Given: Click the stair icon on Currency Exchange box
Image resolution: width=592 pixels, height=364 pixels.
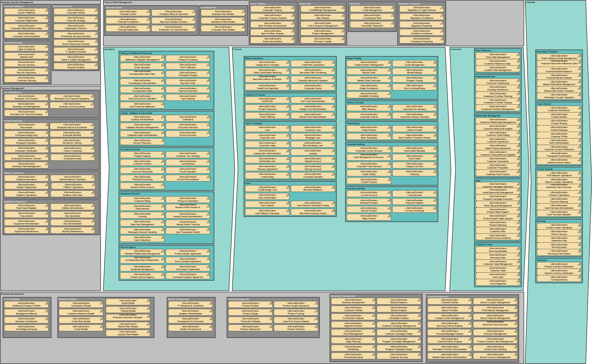Looking at the screenshot, I should pos(435,208).
